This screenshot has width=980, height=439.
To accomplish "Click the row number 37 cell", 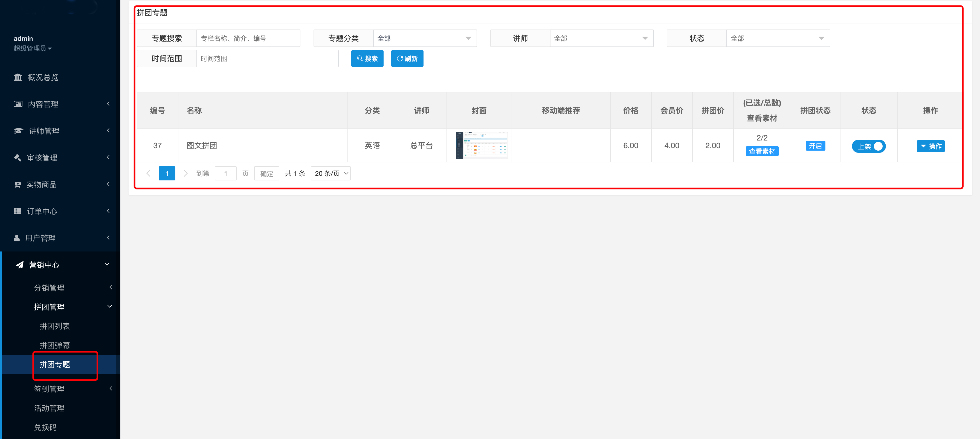I will coord(158,146).
